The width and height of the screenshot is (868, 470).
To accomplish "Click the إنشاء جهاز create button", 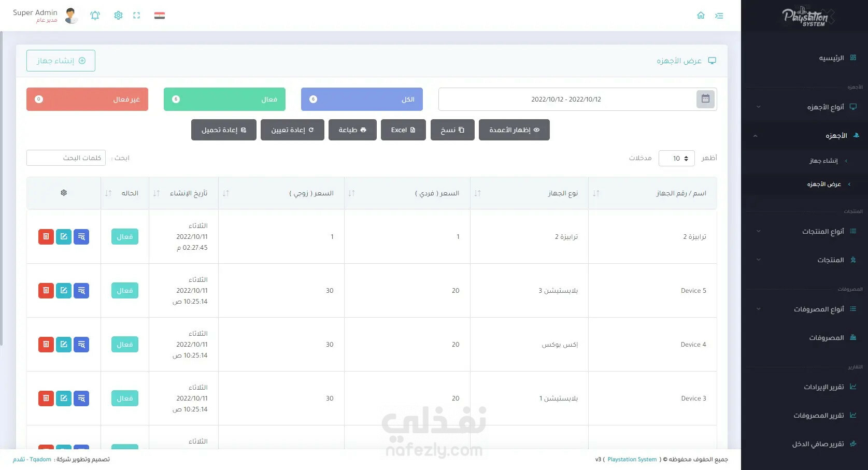I will point(61,61).
